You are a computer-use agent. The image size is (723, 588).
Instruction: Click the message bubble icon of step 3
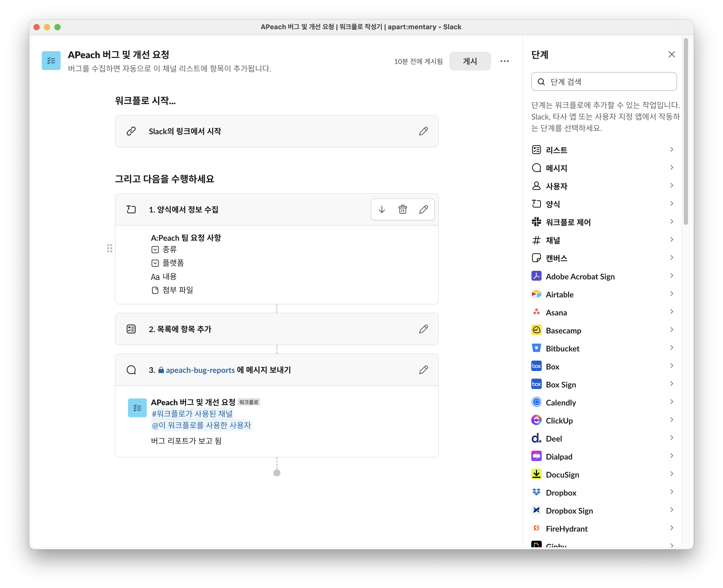131,369
